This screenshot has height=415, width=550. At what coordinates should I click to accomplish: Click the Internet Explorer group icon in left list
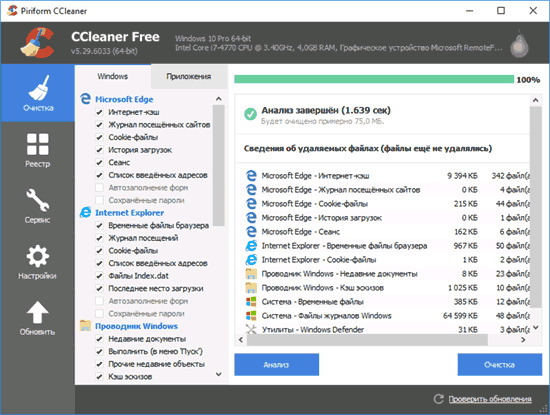[x=85, y=212]
